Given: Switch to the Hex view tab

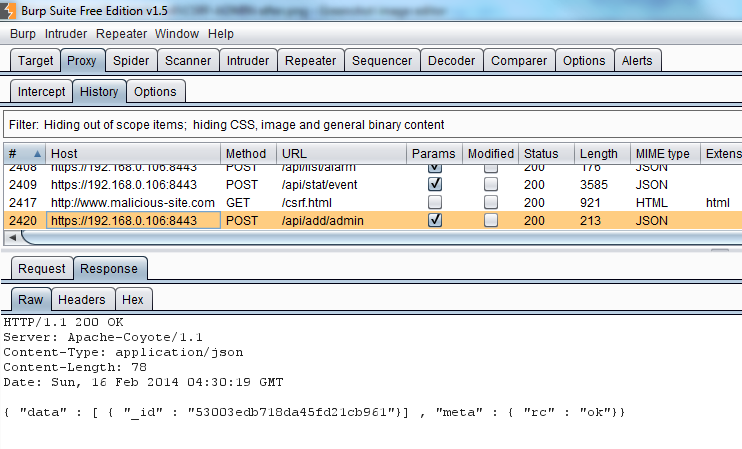Looking at the screenshot, I should click(132, 299).
